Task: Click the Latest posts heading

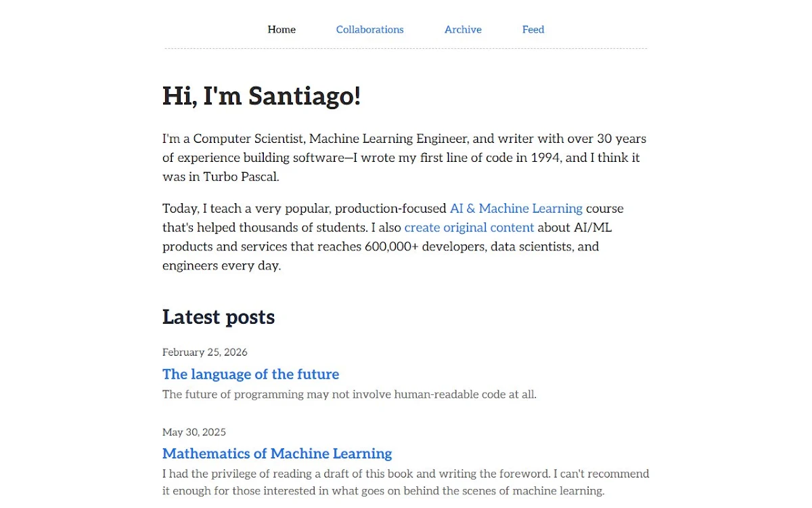Action: pyautogui.click(x=219, y=317)
